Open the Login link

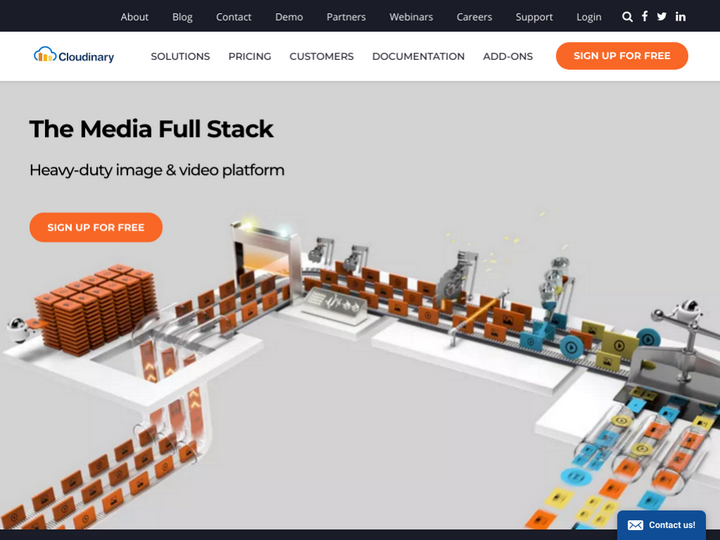(x=589, y=17)
